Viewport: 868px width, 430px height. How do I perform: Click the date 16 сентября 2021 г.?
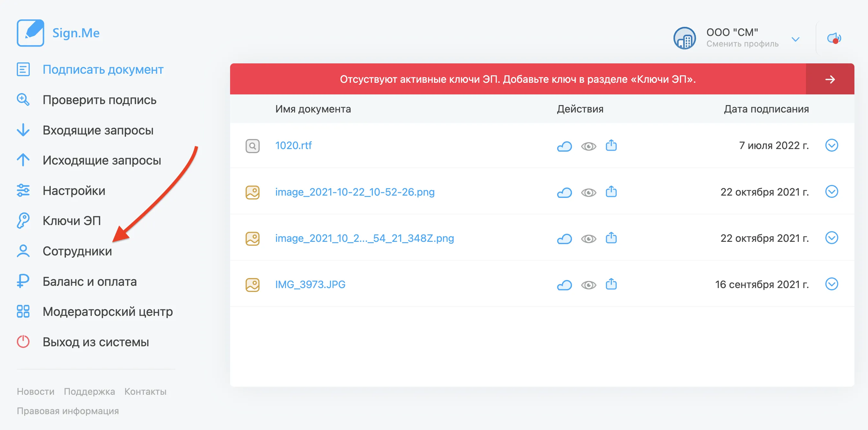click(x=762, y=285)
